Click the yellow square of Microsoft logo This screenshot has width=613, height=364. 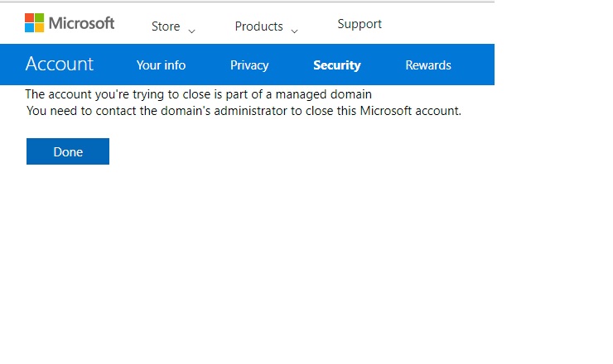coord(40,28)
